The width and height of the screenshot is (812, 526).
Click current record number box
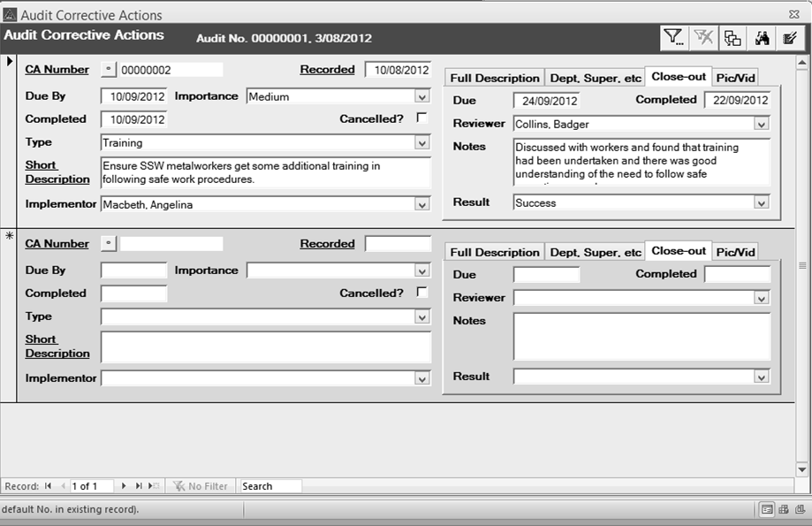click(91, 486)
